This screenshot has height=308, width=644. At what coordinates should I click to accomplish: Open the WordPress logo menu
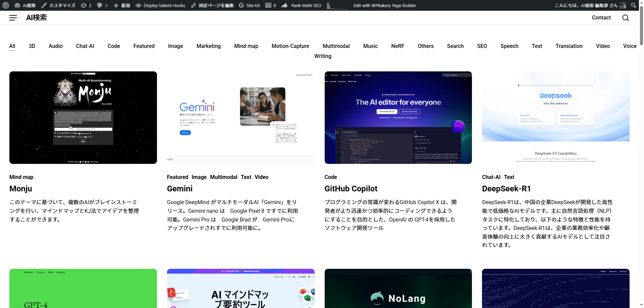[x=6, y=5]
